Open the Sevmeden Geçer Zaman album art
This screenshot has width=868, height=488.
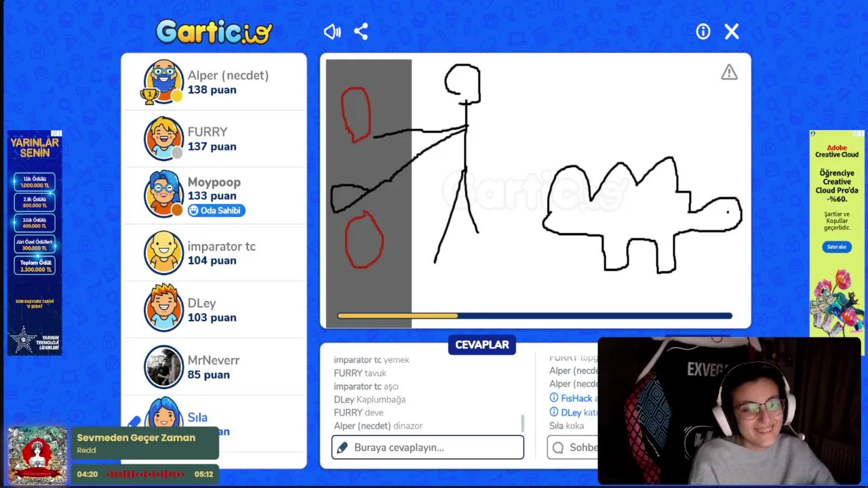pos(37,455)
